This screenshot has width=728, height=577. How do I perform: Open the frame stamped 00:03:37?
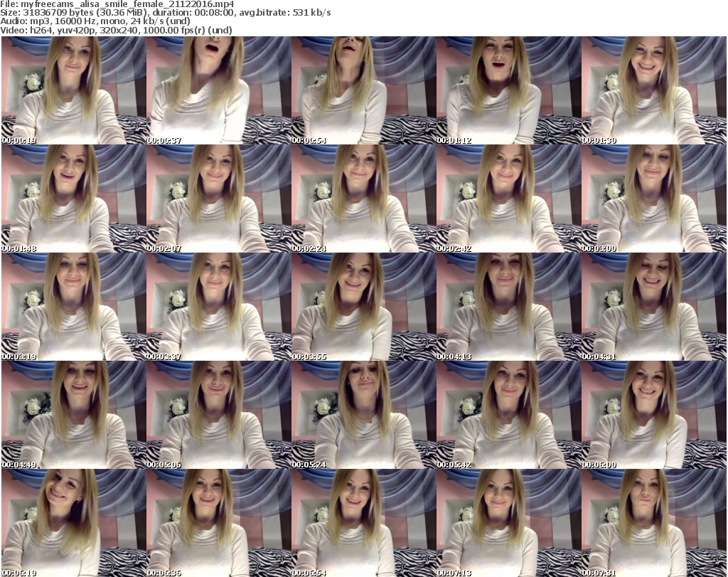click(219, 307)
